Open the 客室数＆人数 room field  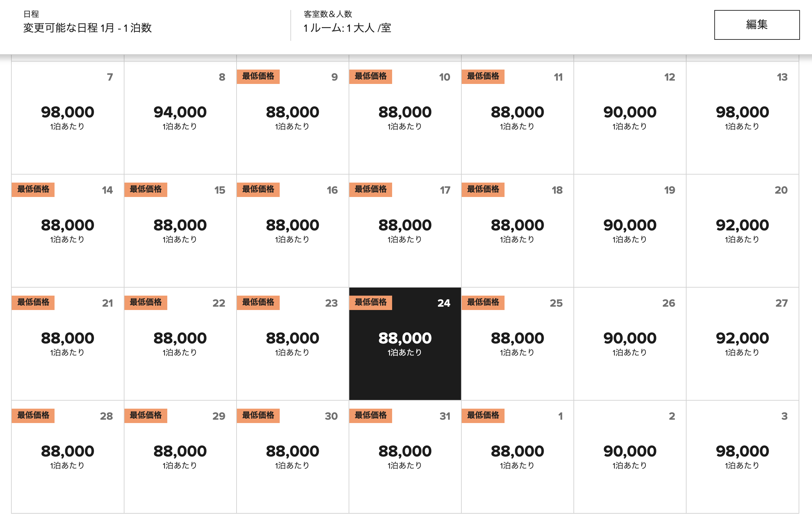coord(347,22)
